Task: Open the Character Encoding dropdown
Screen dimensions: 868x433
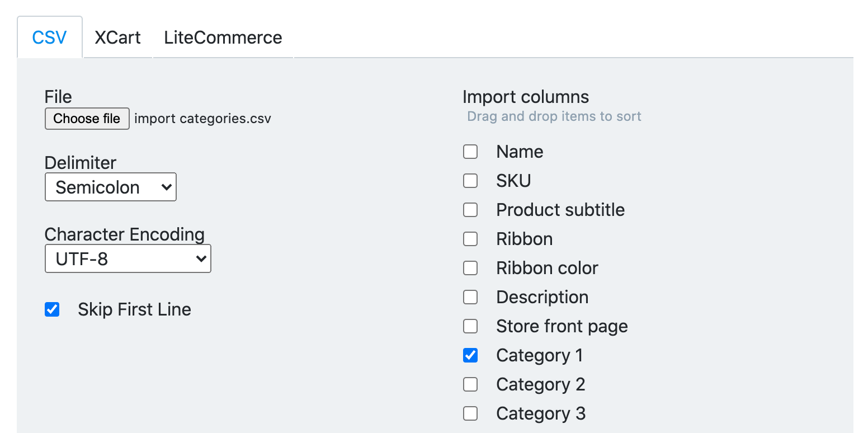Action: (x=128, y=258)
